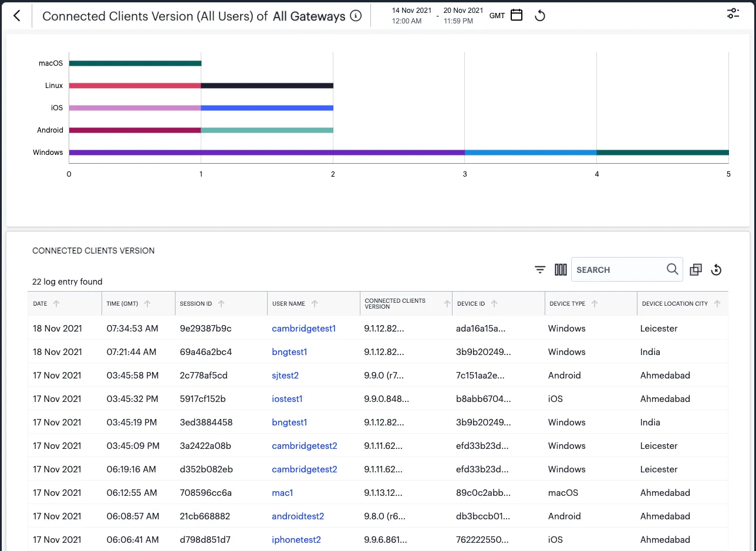Open user mac1 link
756x551 pixels.
tap(282, 493)
